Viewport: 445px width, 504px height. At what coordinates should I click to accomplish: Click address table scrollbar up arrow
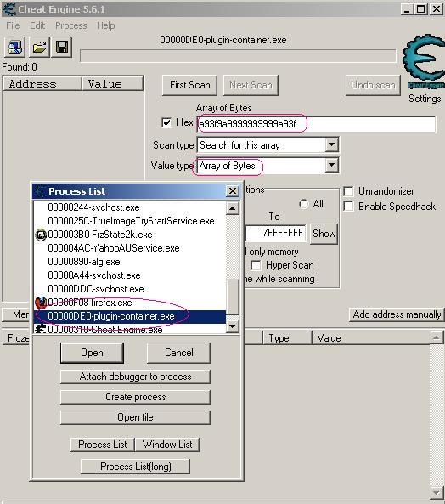[x=437, y=337]
